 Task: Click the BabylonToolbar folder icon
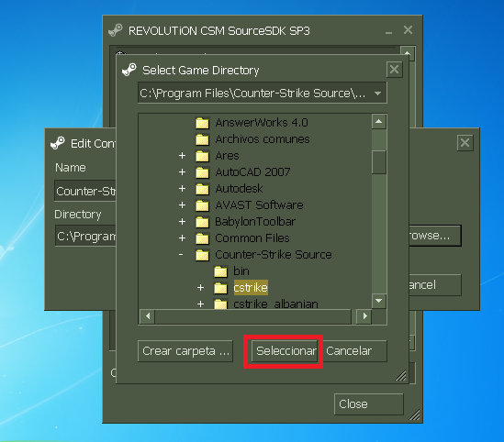[x=202, y=222]
